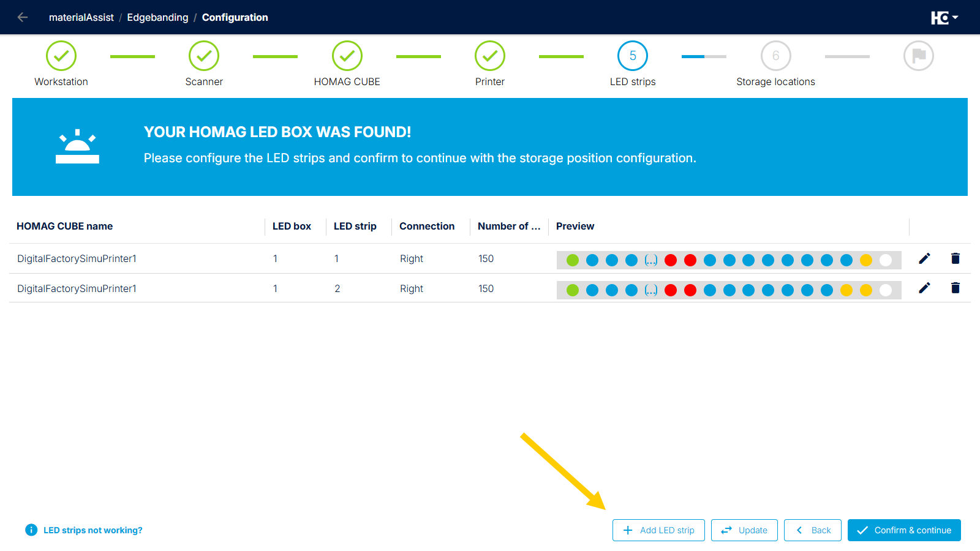Delete LED strip 1 with trash icon
The width and height of the screenshot is (980, 551).
point(956,258)
